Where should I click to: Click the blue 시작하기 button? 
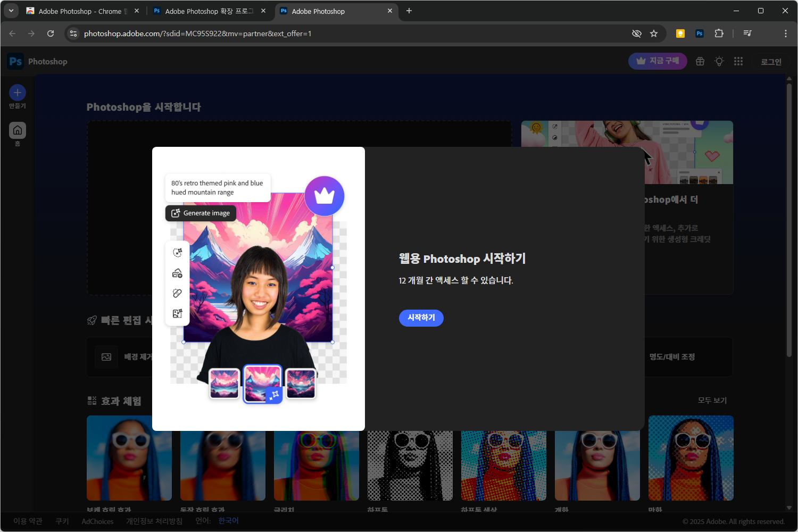pos(421,318)
